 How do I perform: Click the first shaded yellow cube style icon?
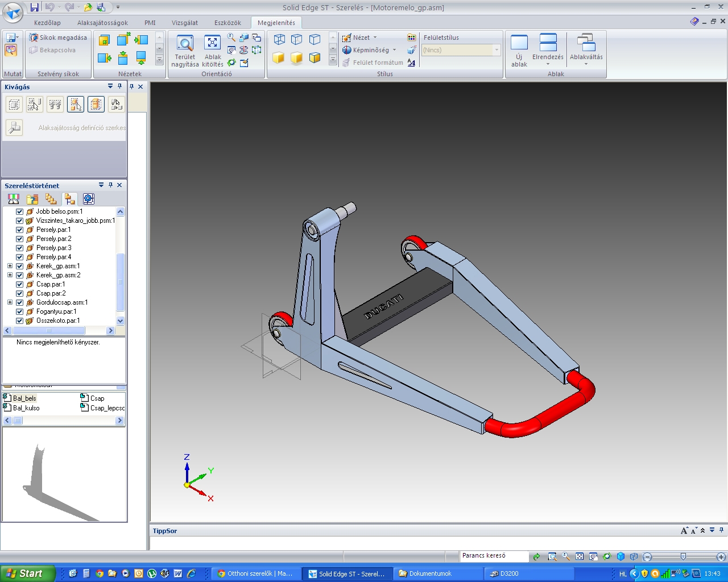[279, 57]
